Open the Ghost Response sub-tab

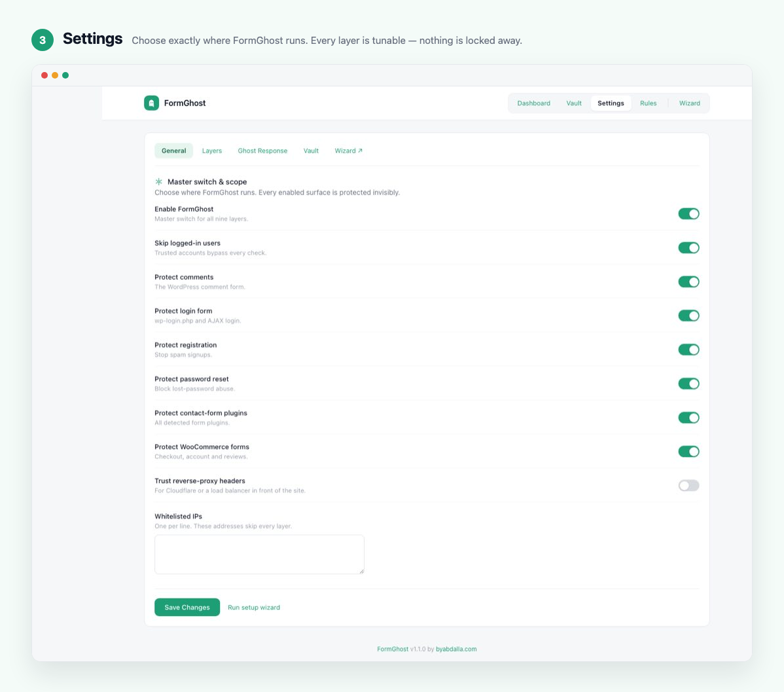[262, 151]
